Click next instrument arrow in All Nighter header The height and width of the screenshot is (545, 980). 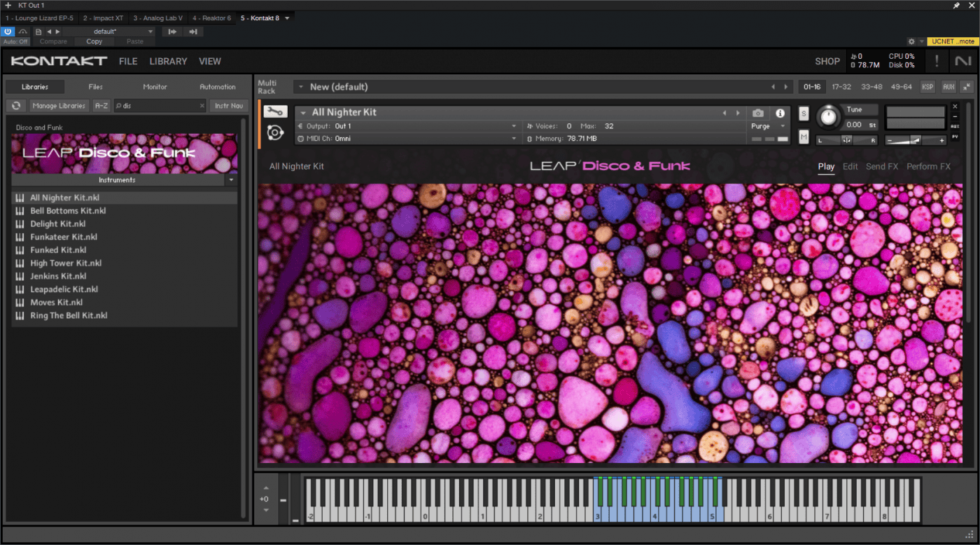[x=738, y=113]
